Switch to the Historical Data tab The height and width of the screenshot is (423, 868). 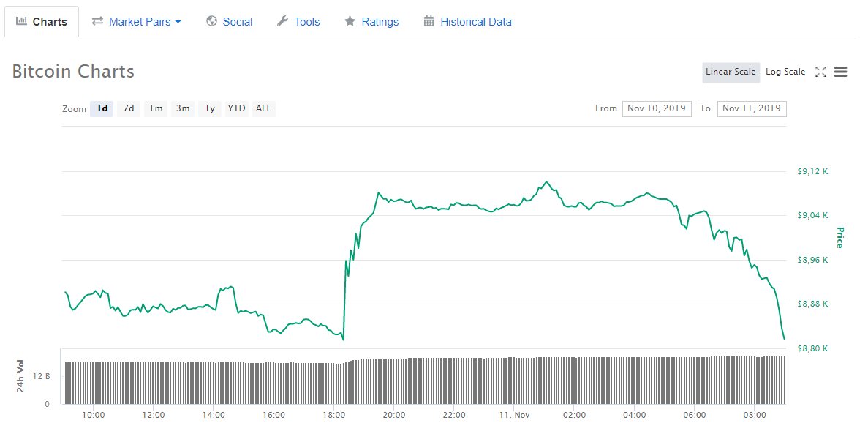pyautogui.click(x=475, y=22)
